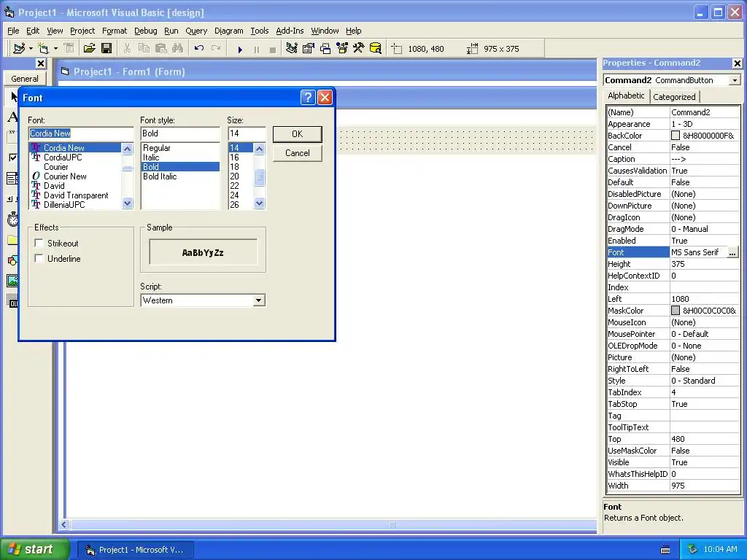
Task: Click the Add Standard EXE Project toolbar icon
Action: click(19, 48)
